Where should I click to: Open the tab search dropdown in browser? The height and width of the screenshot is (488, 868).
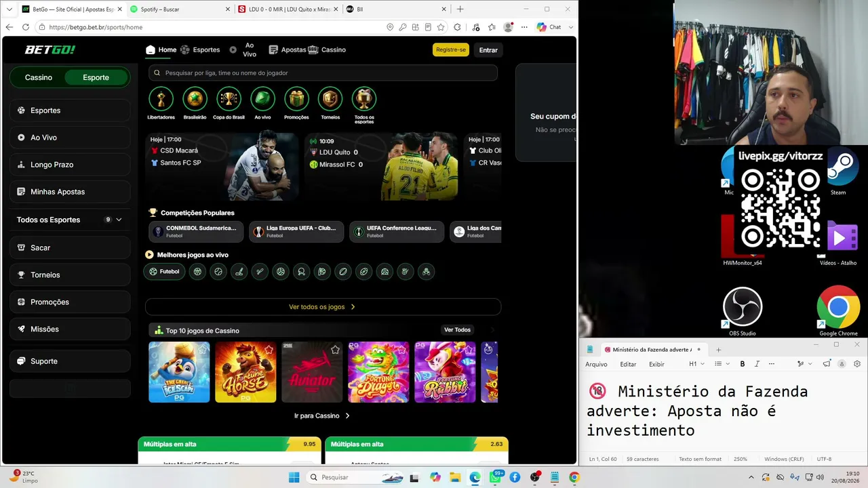pyautogui.click(x=9, y=9)
